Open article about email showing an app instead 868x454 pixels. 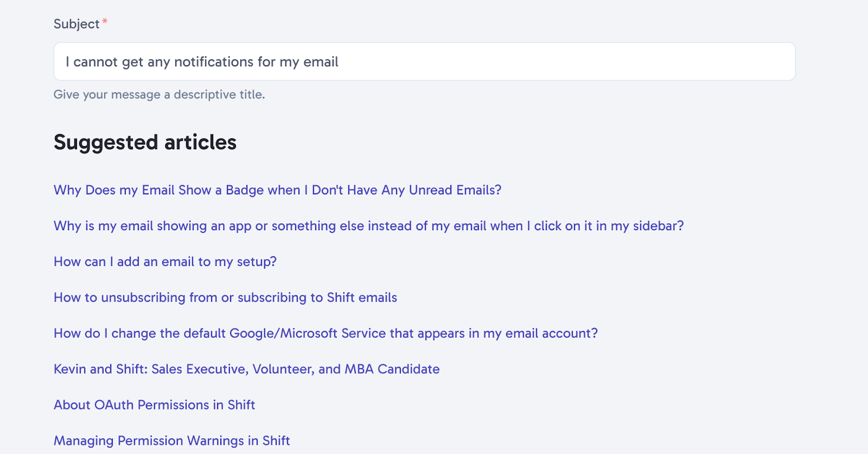pyautogui.click(x=368, y=226)
